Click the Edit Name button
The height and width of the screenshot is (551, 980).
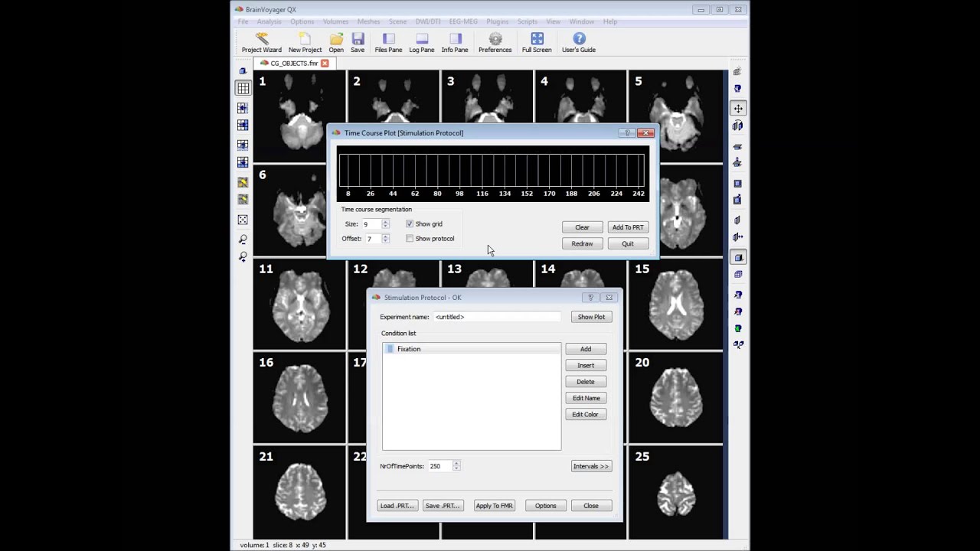tap(586, 398)
